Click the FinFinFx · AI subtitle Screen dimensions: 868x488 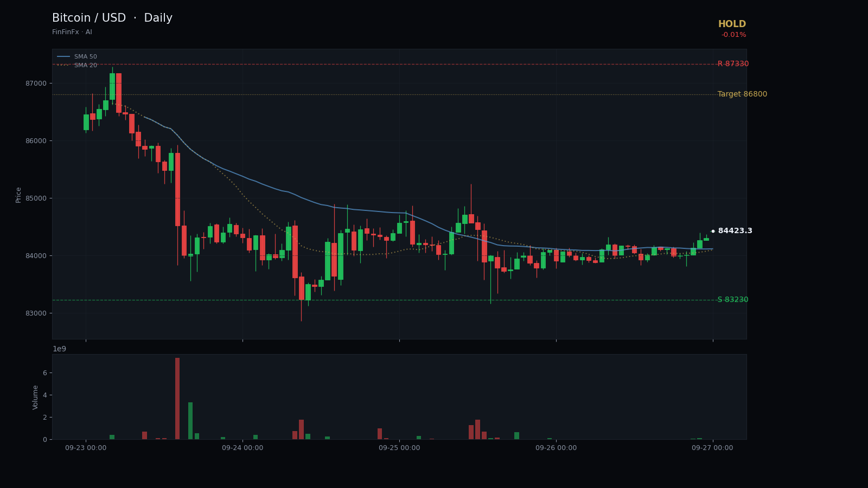click(72, 33)
